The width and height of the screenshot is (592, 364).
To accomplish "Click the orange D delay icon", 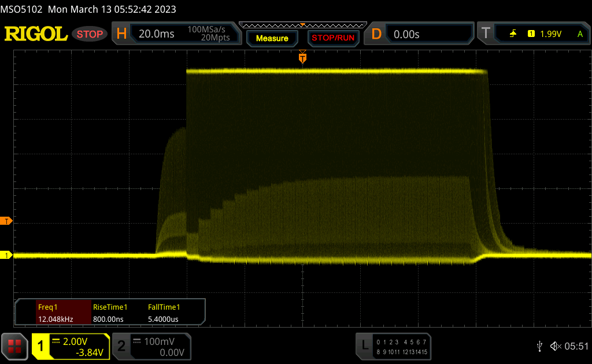I will pyautogui.click(x=376, y=34).
